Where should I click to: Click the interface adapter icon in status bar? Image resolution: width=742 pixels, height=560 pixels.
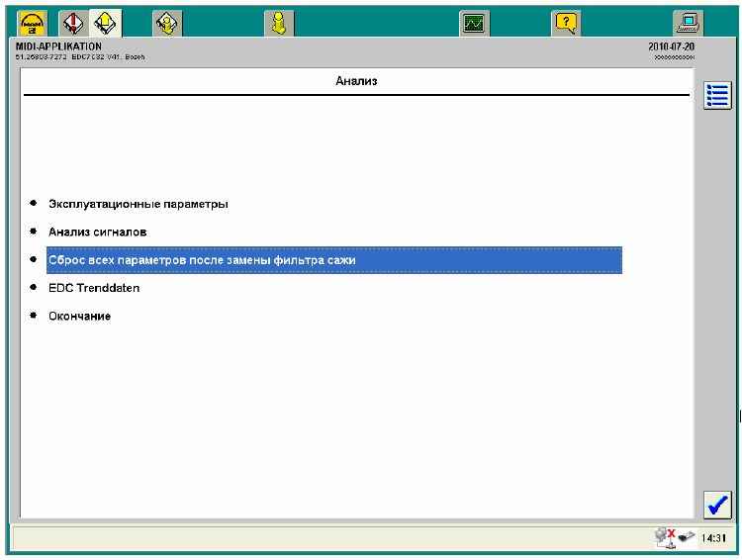[x=684, y=538]
